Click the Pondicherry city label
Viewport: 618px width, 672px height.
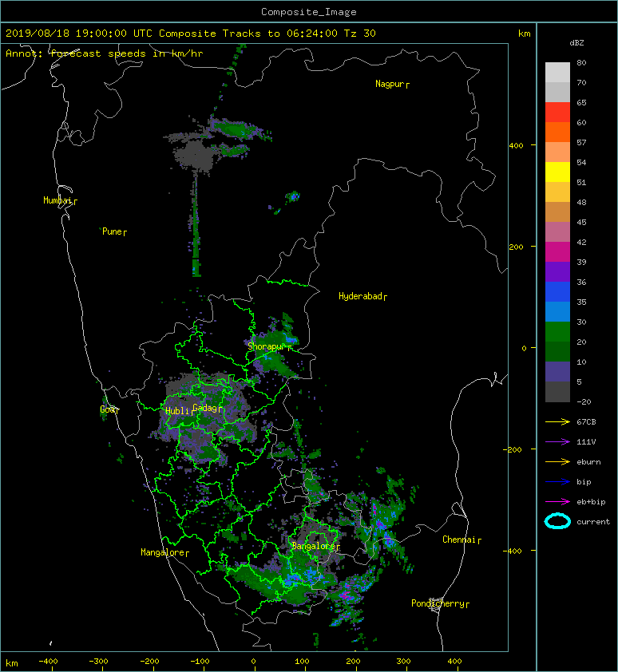440,603
